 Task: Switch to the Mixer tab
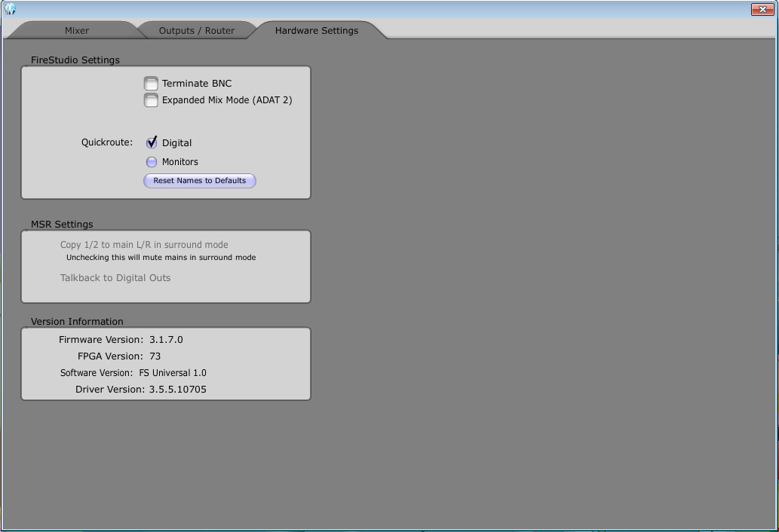pyautogui.click(x=76, y=30)
